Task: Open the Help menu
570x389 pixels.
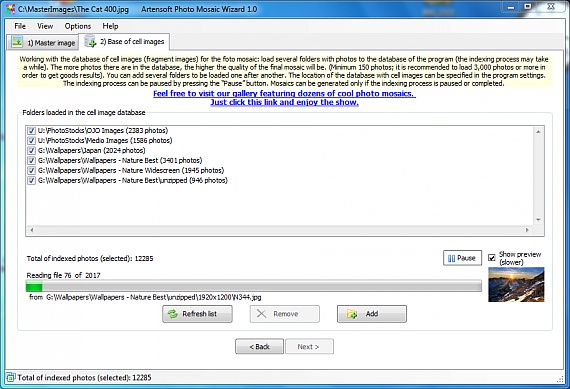Action: (x=110, y=26)
